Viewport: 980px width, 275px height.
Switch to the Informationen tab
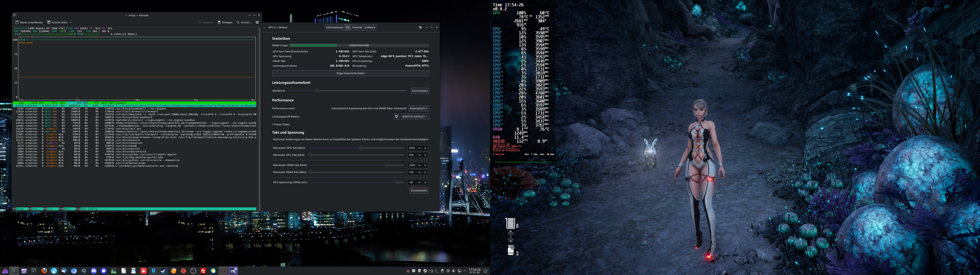334,27
